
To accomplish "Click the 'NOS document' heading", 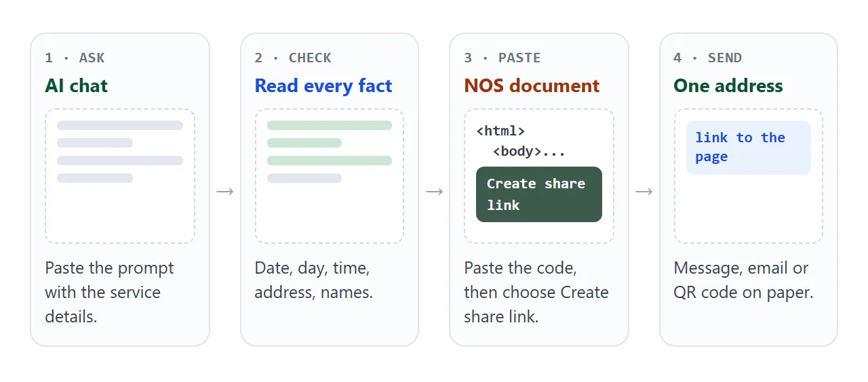I will pos(532,86).
